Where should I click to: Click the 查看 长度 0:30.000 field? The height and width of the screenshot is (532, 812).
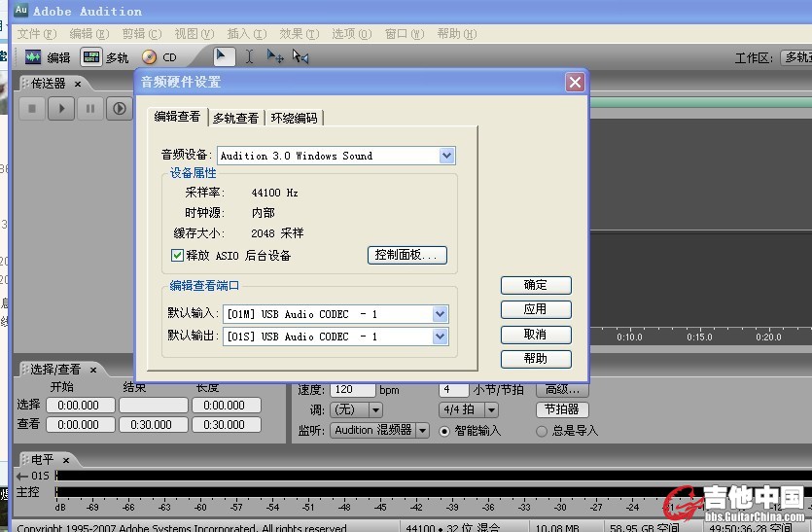pyautogui.click(x=227, y=425)
